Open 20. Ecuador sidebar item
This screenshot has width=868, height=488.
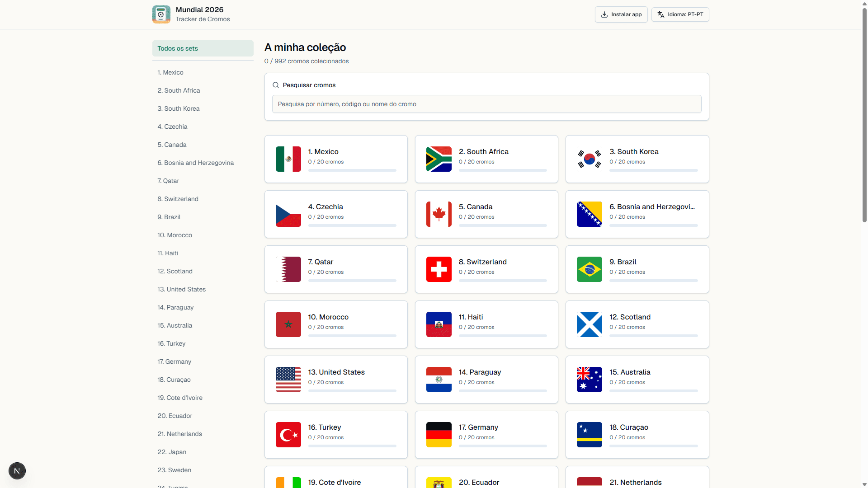(203, 416)
